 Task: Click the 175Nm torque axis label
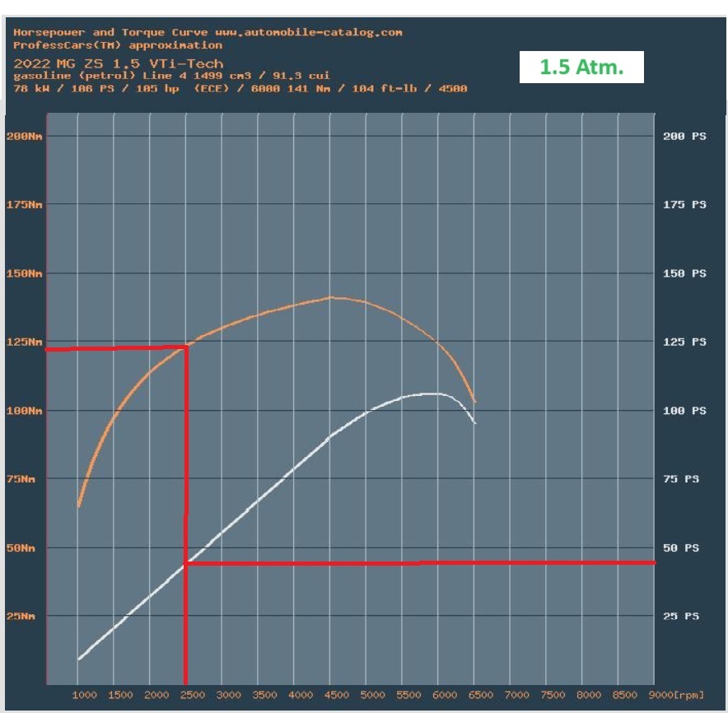(24, 204)
